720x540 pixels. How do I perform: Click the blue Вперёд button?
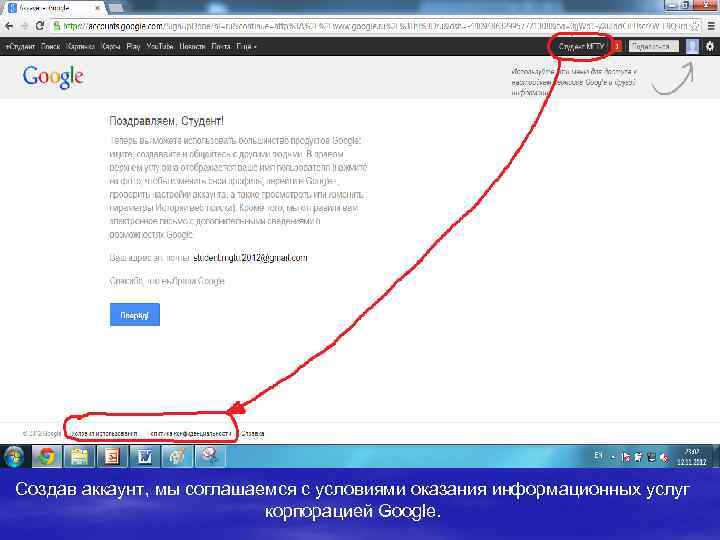pos(135,315)
